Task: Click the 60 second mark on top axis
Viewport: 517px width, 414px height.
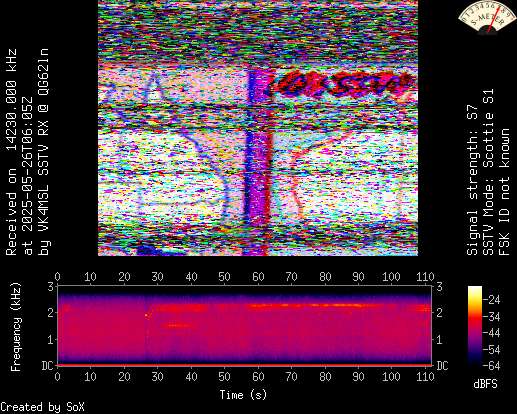Action: [258, 277]
